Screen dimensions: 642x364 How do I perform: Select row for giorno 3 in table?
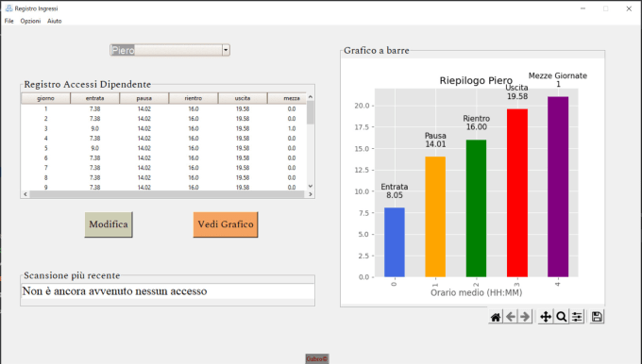pos(163,128)
